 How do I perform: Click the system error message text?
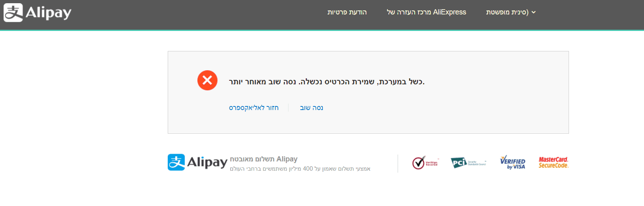click(327, 82)
